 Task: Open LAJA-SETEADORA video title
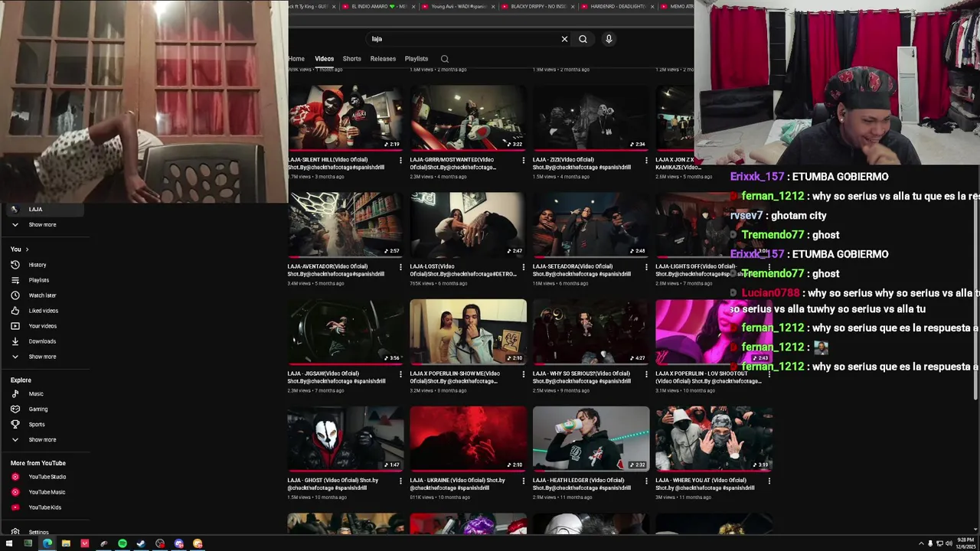click(x=582, y=270)
